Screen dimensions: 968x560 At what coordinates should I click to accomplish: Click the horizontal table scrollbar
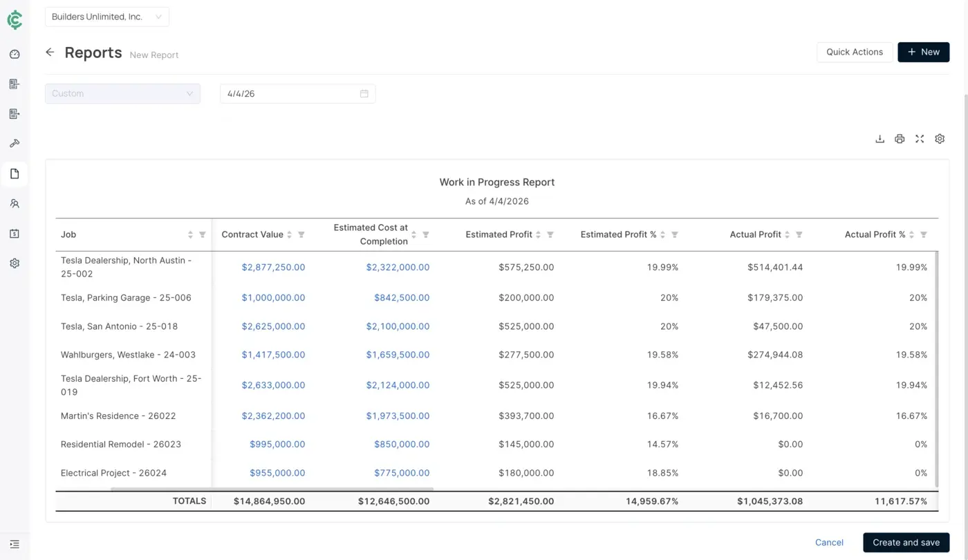point(272,489)
